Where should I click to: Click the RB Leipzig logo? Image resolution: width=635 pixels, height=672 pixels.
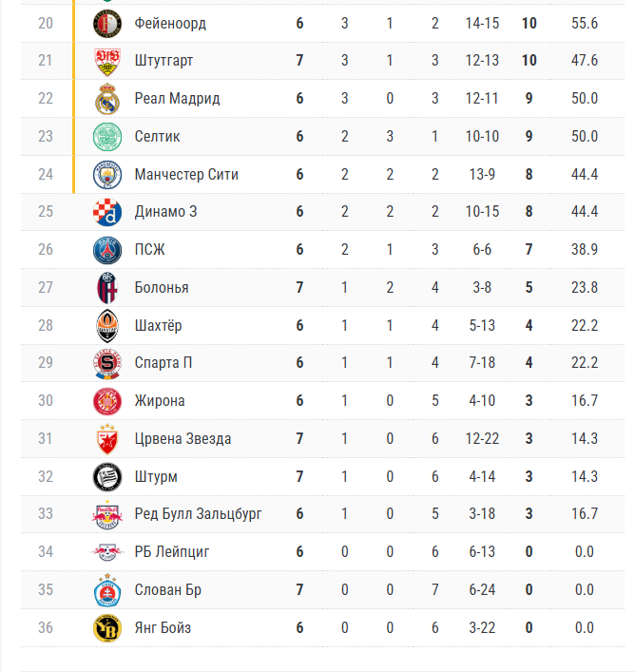[107, 552]
